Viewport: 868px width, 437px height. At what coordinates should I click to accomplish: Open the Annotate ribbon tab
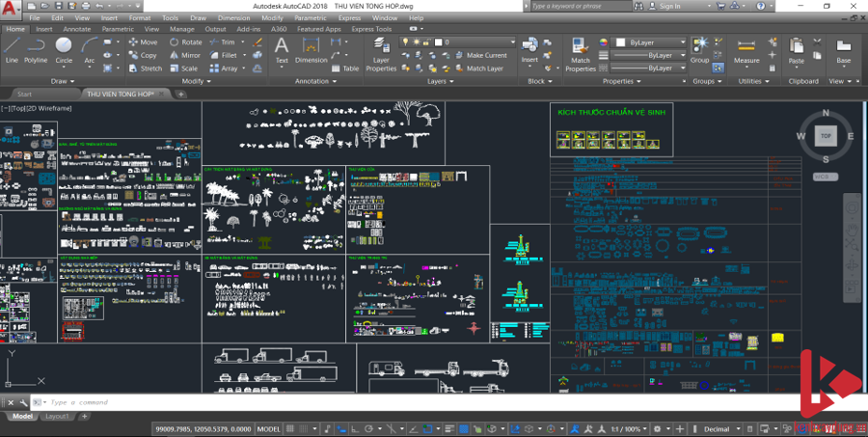click(76, 29)
